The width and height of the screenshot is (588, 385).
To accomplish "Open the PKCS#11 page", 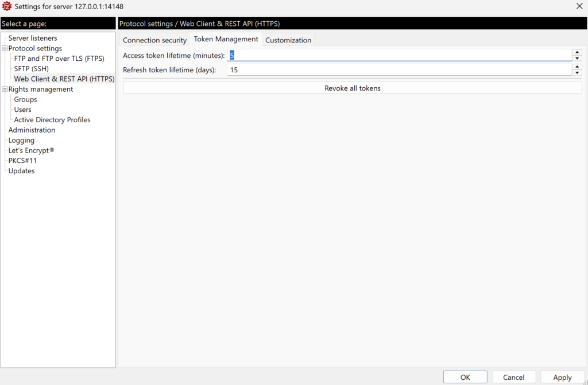I will pyautogui.click(x=22, y=161).
